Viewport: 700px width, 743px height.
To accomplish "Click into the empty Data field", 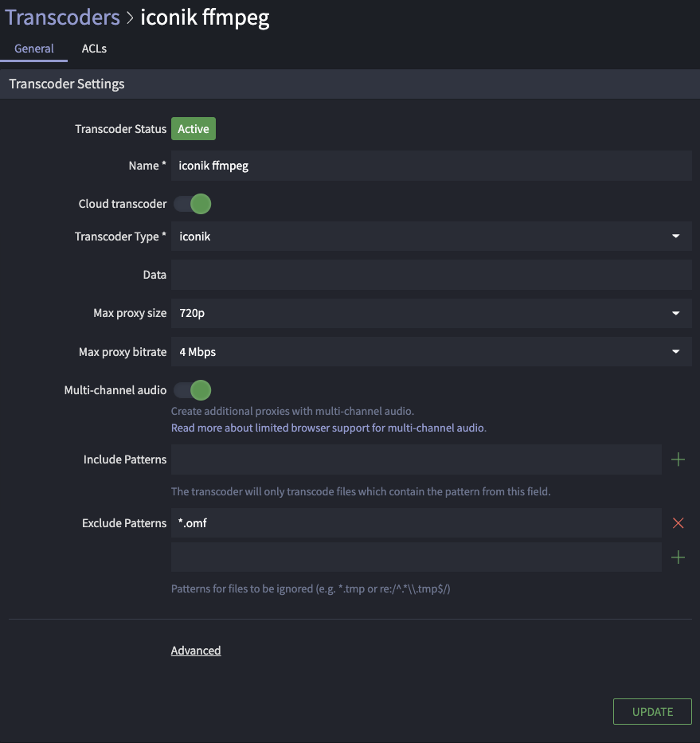I will [x=431, y=275].
